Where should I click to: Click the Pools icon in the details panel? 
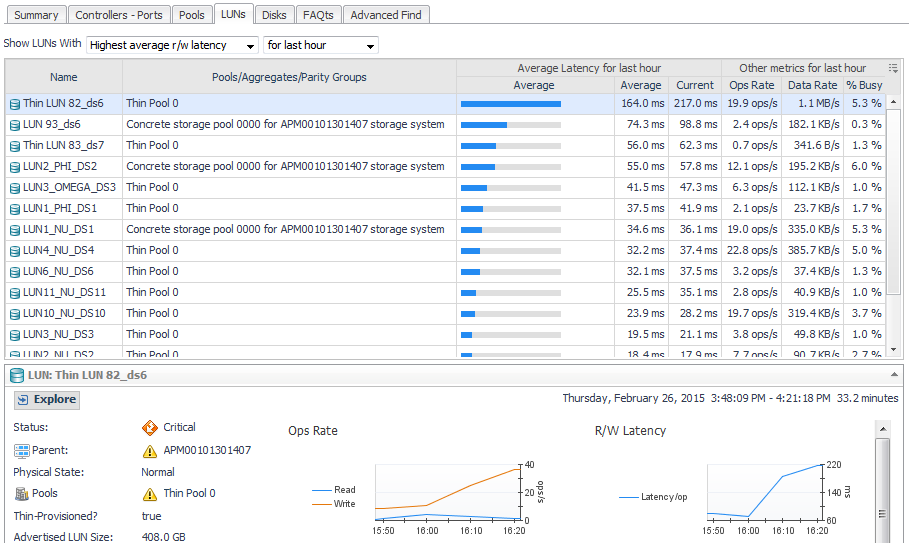click(x=22, y=493)
